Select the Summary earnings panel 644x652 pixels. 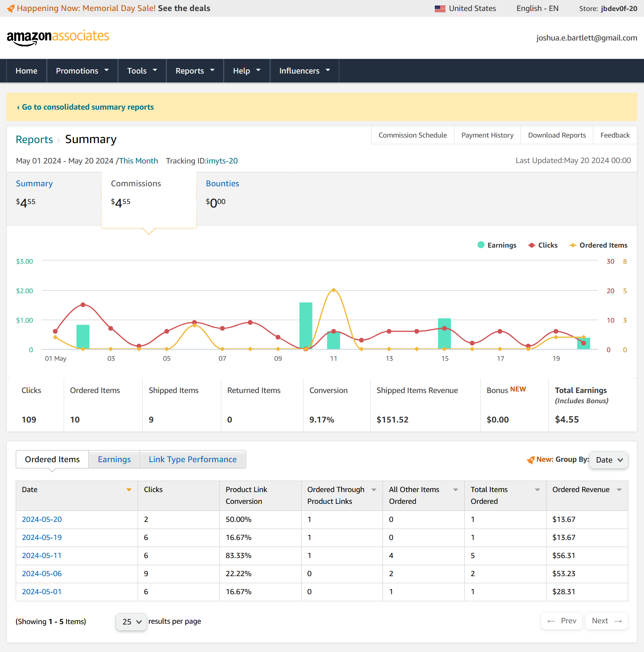(54, 198)
